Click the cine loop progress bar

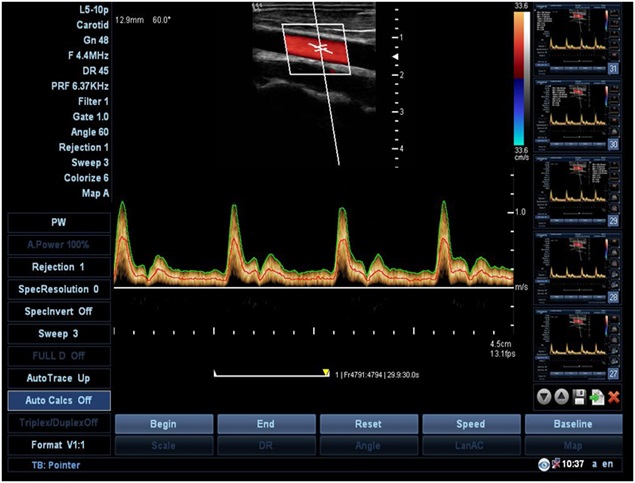[272, 374]
